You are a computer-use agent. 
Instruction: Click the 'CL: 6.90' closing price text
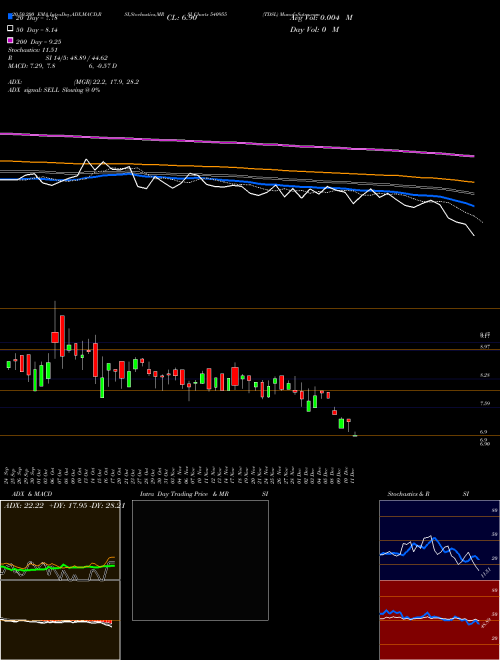tap(182, 18)
